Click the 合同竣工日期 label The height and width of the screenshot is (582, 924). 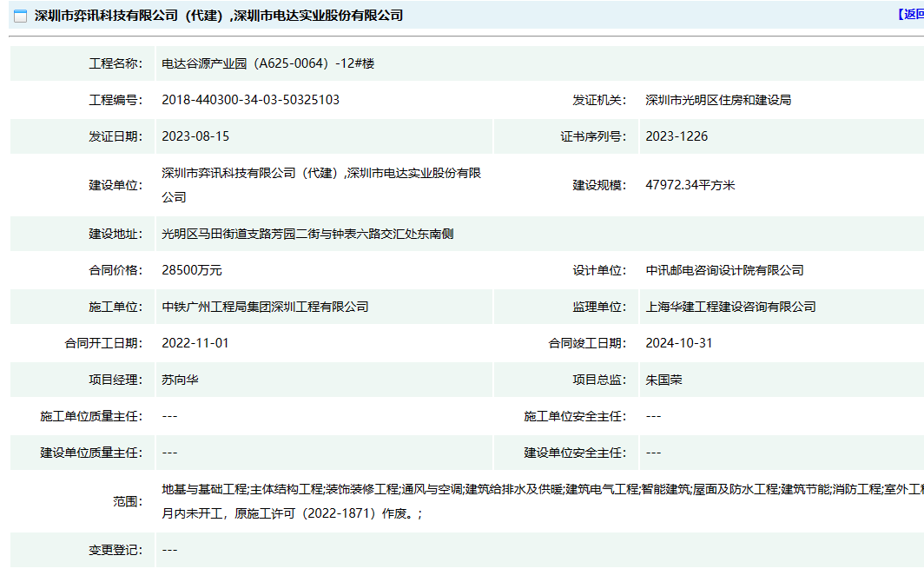click(x=588, y=344)
